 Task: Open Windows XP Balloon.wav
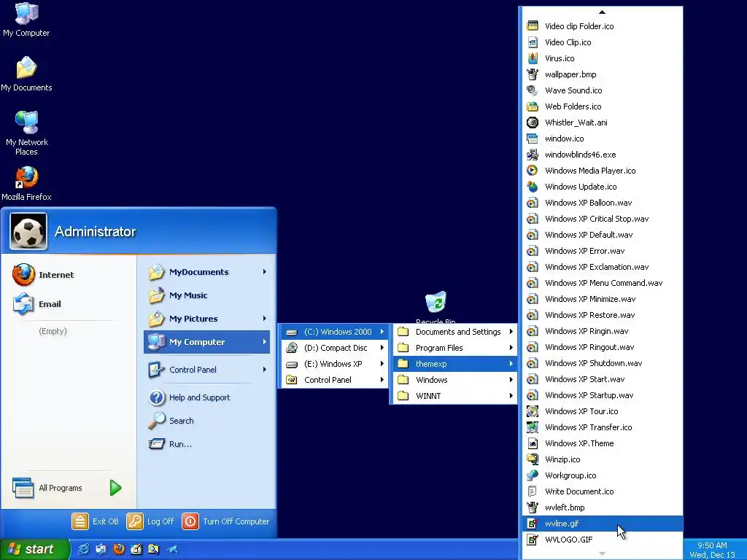pyautogui.click(x=602, y=203)
